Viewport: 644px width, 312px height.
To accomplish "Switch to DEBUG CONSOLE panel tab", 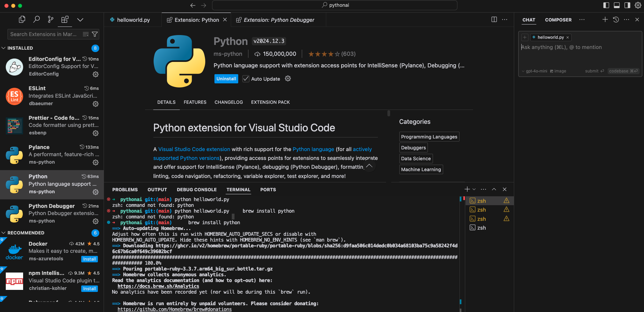I will coord(197,190).
